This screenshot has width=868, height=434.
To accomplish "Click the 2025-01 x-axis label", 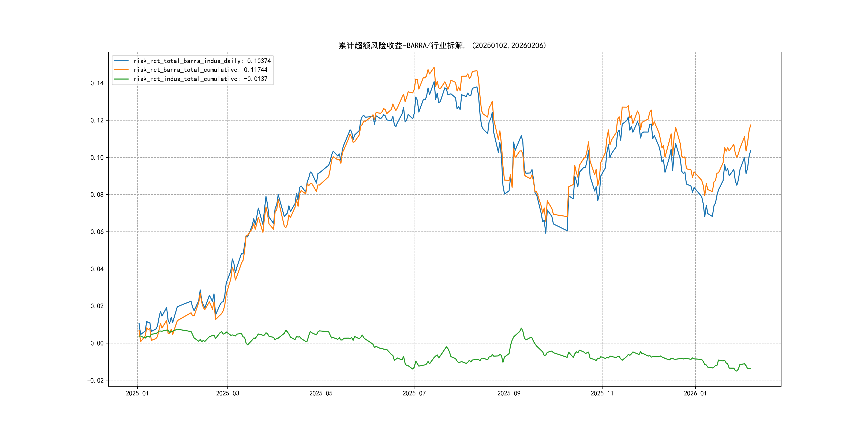I will pos(137,394).
